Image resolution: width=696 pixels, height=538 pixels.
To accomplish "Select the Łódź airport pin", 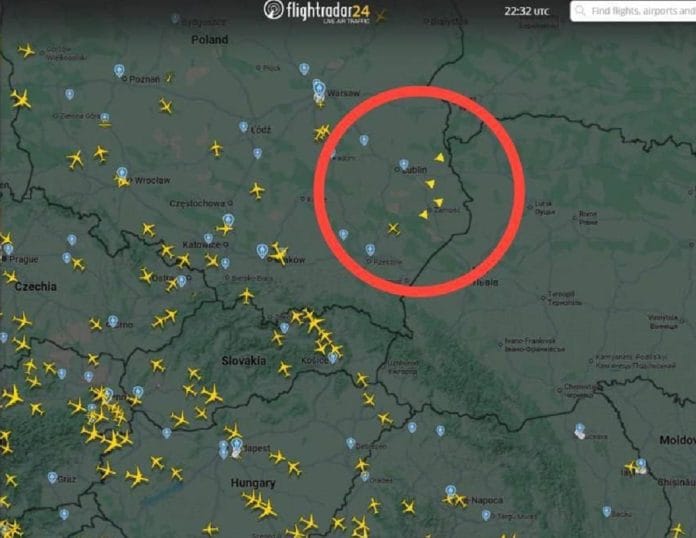I will point(243,127).
